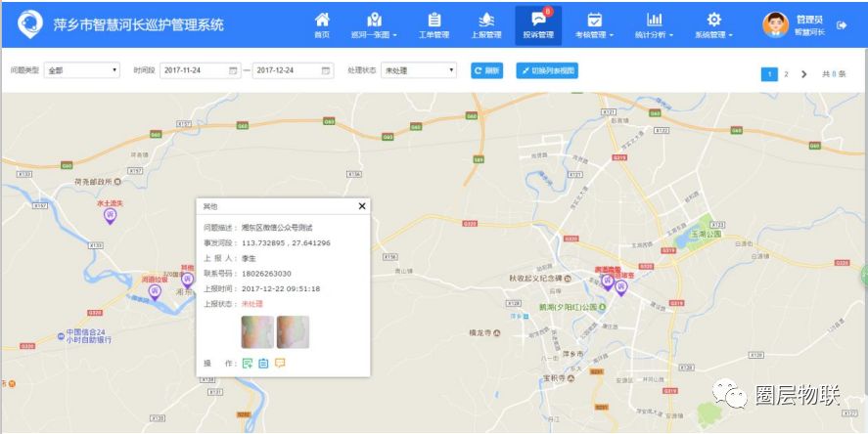This screenshot has height=434, width=868.
Task: Click phone number 18026263030 in popup
Action: (266, 274)
